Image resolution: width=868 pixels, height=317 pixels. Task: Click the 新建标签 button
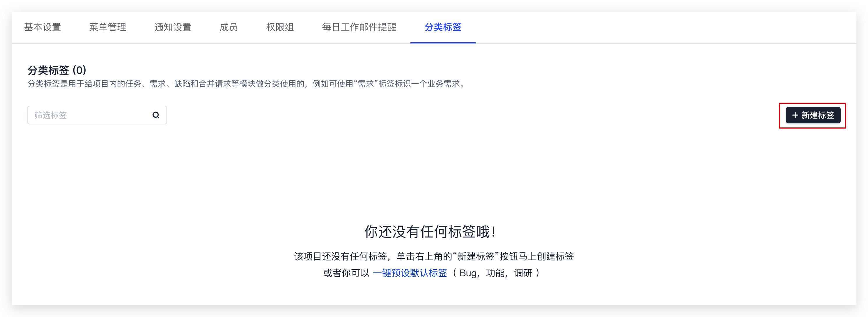point(813,115)
